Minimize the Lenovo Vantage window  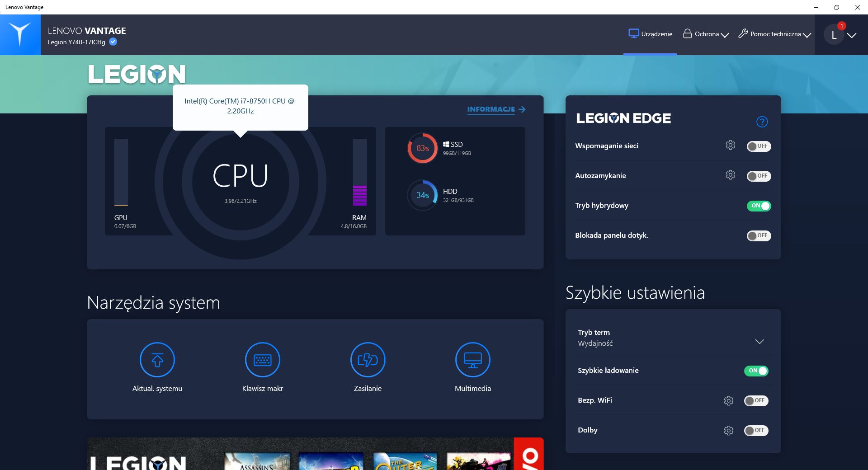point(816,7)
